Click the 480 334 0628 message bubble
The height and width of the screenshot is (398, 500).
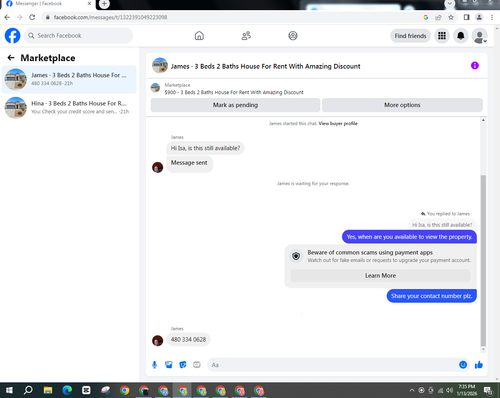point(188,340)
